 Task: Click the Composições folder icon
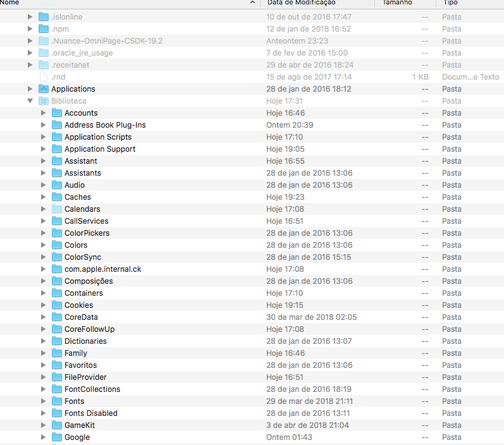(57, 281)
